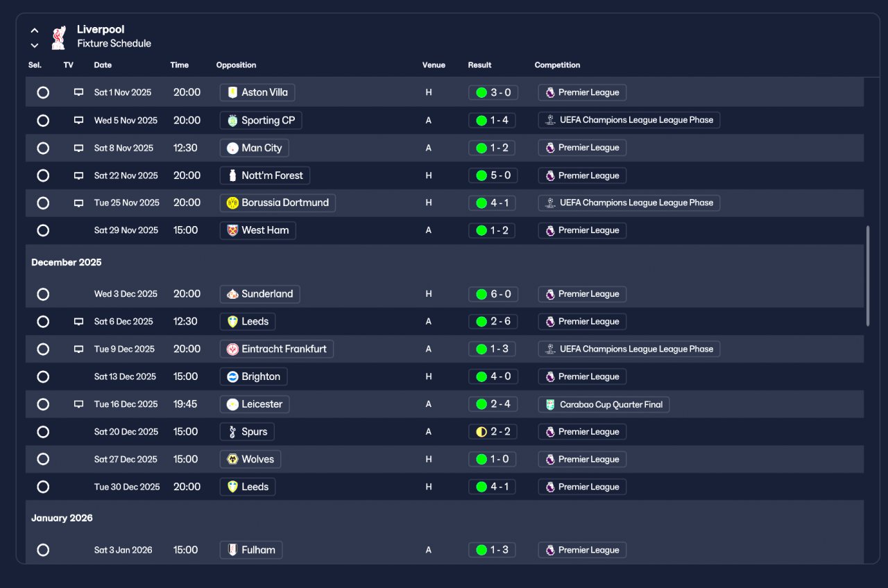888x588 pixels.
Task: Select the Sunderland fixture radio button
Action: coord(43,294)
